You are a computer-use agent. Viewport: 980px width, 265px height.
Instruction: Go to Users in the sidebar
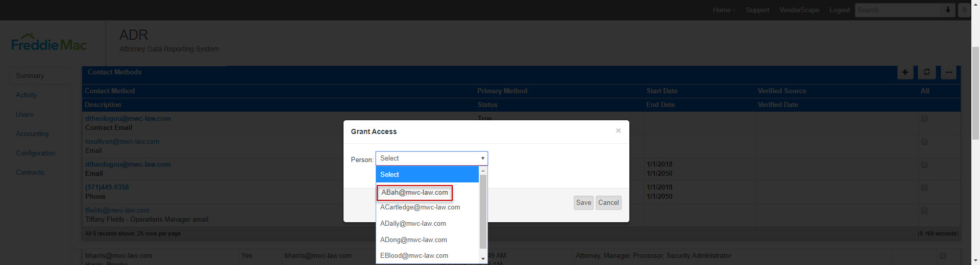[24, 114]
